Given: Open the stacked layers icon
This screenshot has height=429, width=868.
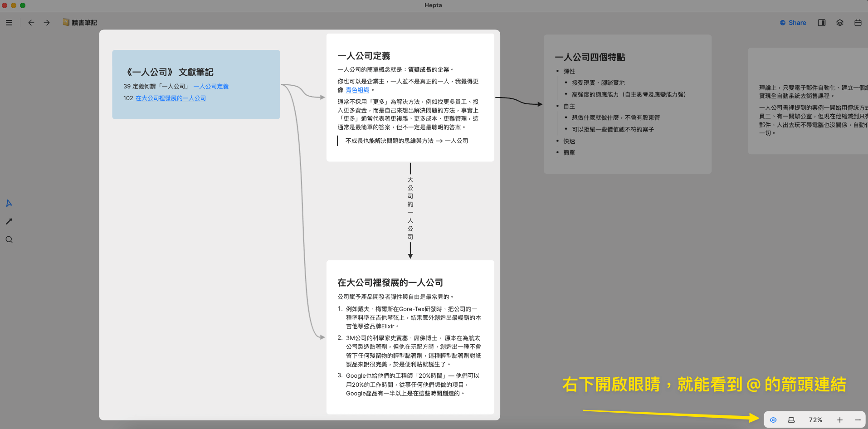Looking at the screenshot, I should pyautogui.click(x=840, y=23).
